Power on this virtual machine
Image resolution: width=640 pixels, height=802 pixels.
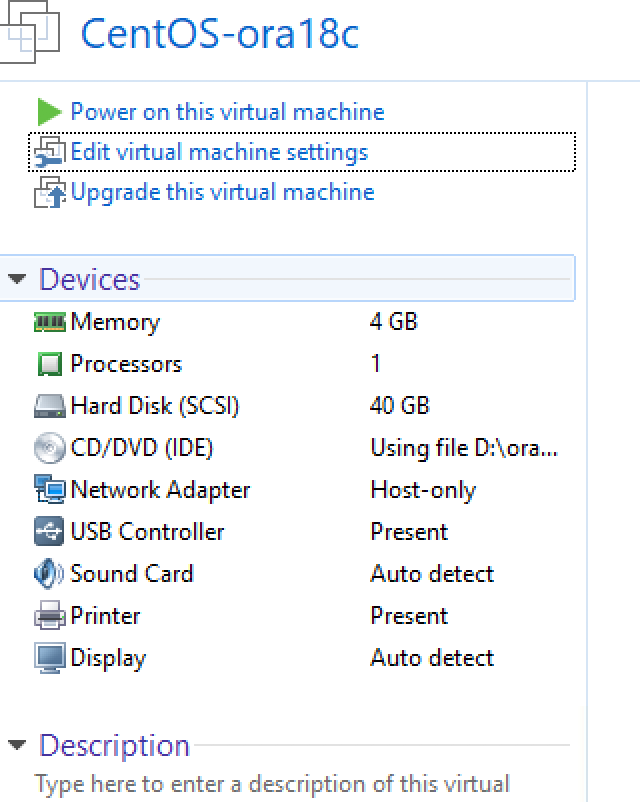(x=227, y=111)
